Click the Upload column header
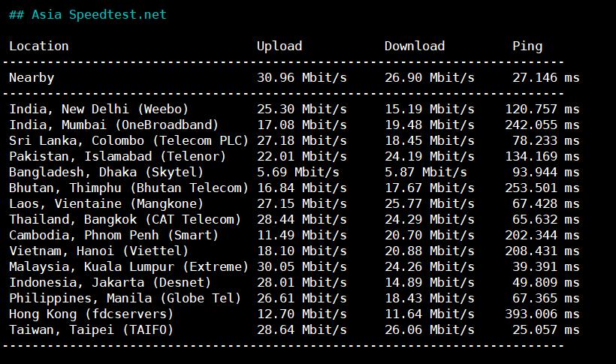Screen dimensions: 616x364 (279, 46)
